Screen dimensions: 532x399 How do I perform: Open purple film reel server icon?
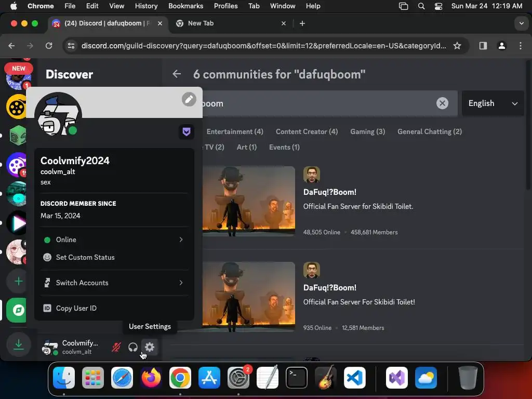click(x=16, y=165)
